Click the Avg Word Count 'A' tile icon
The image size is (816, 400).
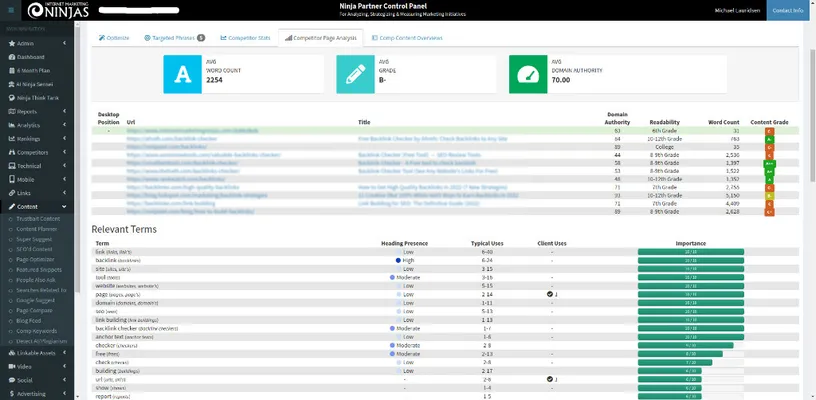coord(183,75)
